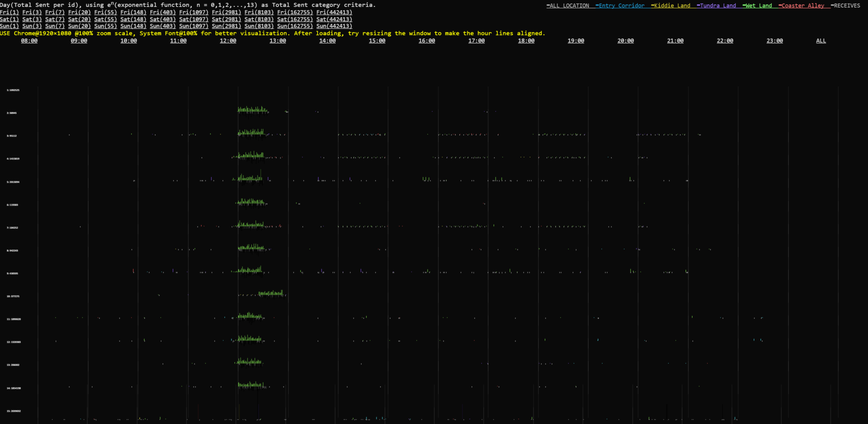The width and height of the screenshot is (868, 424).
Task: Choose the Sat(7) category
Action: coord(55,19)
